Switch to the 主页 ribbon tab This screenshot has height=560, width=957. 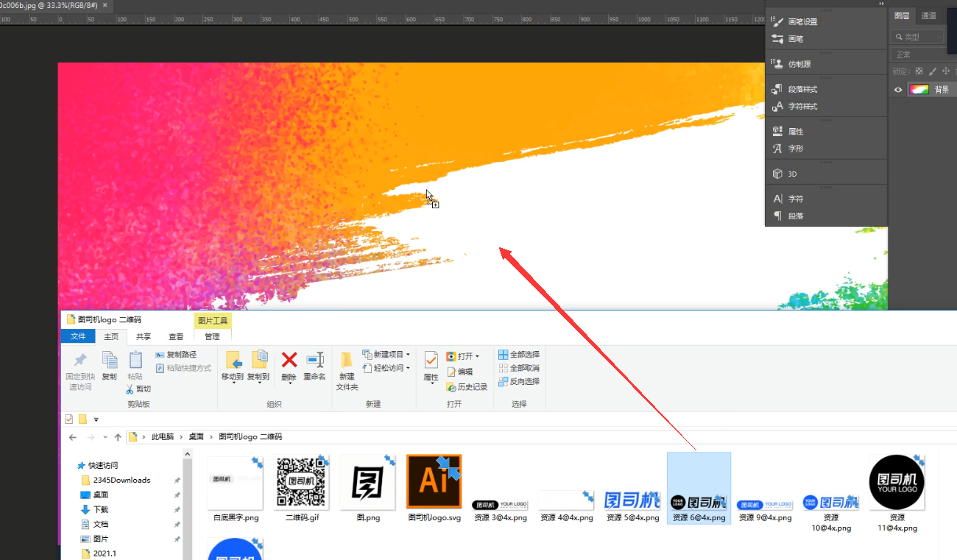point(111,336)
